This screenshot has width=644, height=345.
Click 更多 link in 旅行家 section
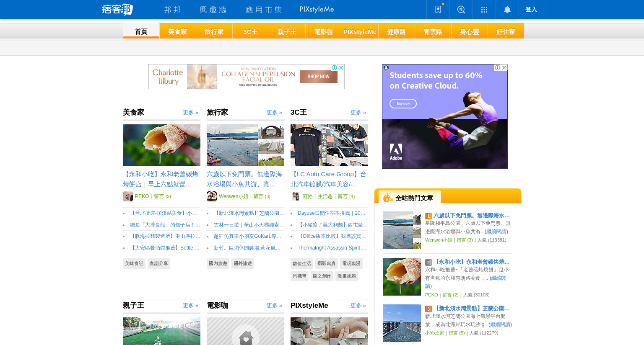[274, 113]
